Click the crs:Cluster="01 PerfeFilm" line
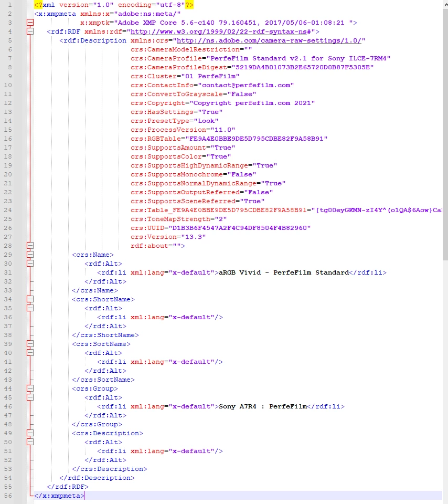The width and height of the screenshot is (448, 504). click(185, 76)
